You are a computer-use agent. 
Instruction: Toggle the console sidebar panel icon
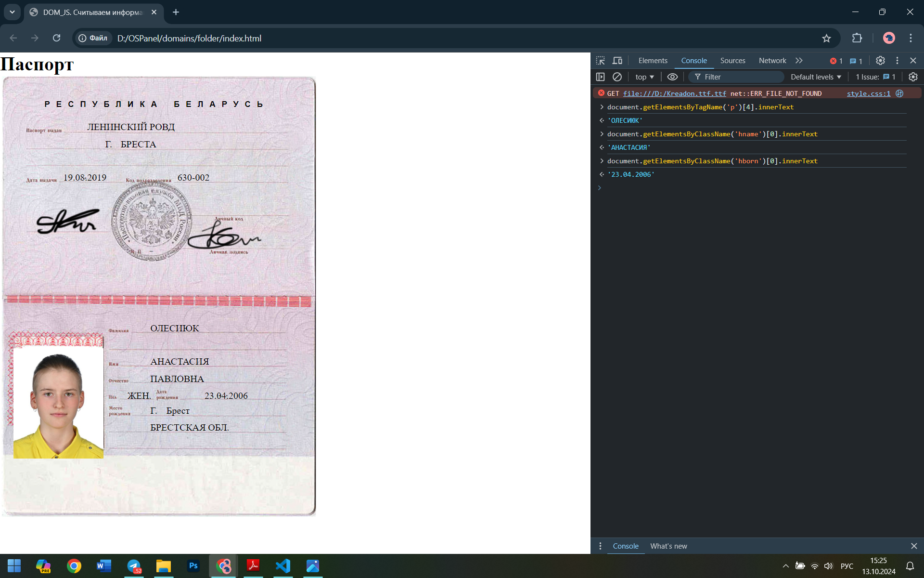(600, 77)
